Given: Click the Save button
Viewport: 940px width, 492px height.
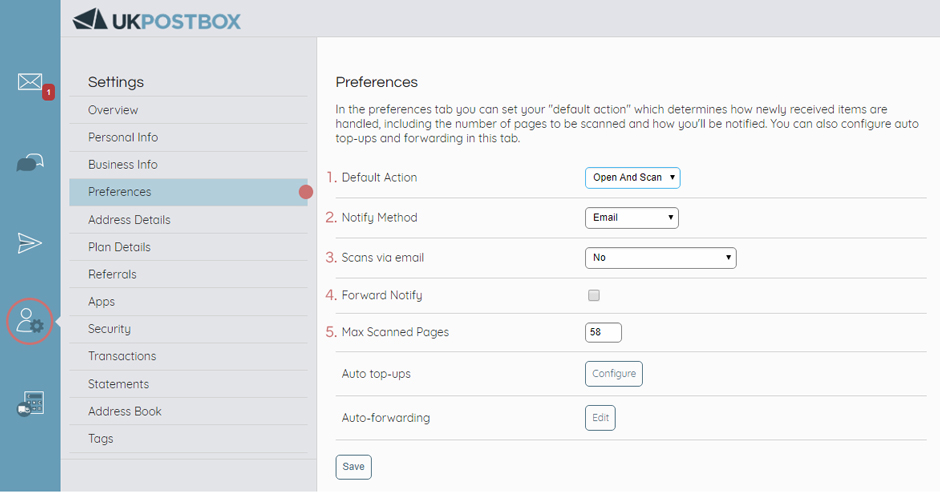Looking at the screenshot, I should 353,467.
